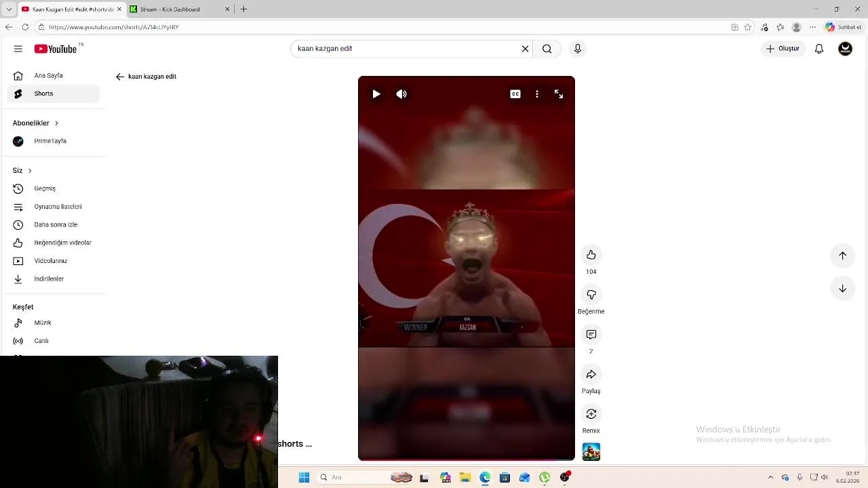The width and height of the screenshot is (868, 488).
Task: Open the Windows Start menu
Action: coord(304,477)
